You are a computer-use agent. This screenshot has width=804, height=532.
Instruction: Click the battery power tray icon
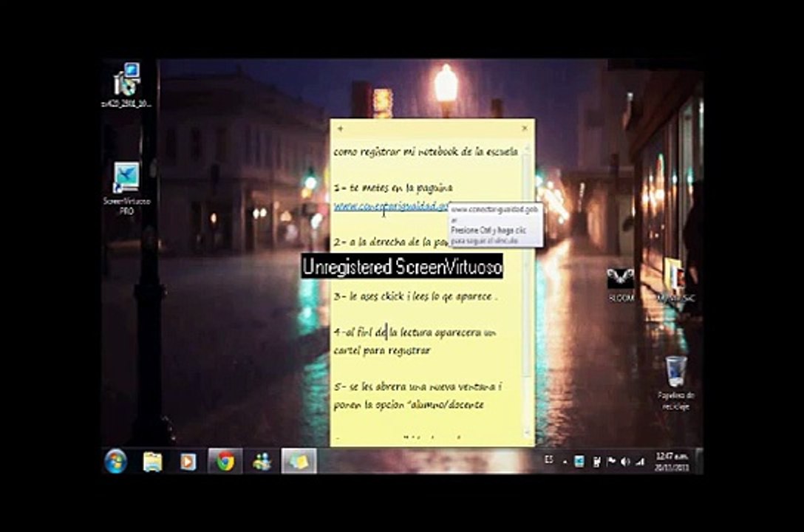(x=596, y=462)
